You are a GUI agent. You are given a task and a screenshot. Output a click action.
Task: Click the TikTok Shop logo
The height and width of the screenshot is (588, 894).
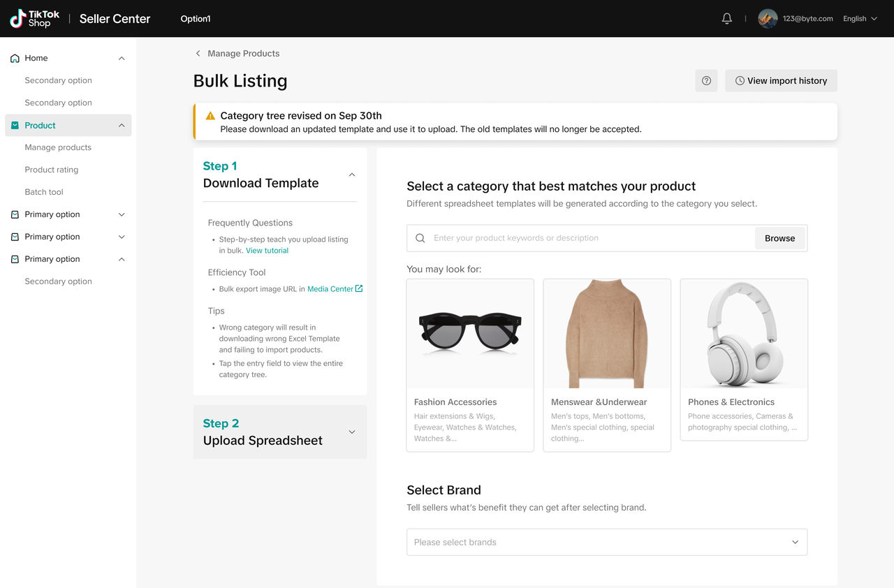point(35,19)
